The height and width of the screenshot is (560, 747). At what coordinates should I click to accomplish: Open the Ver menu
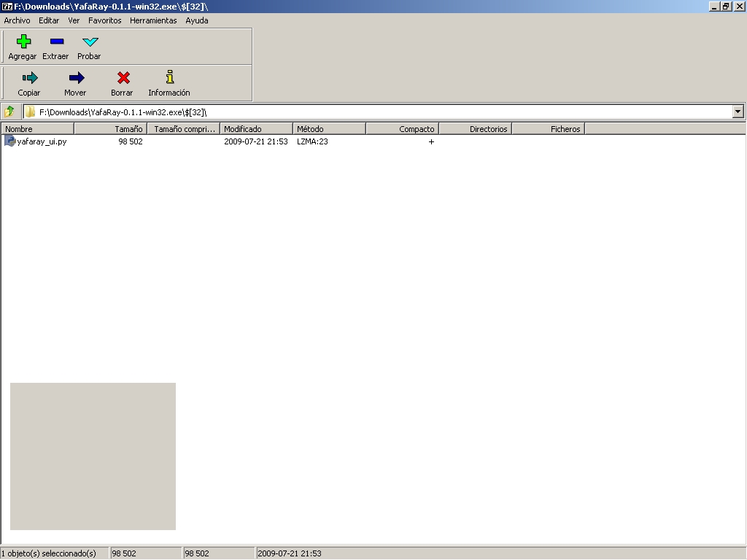coord(74,20)
